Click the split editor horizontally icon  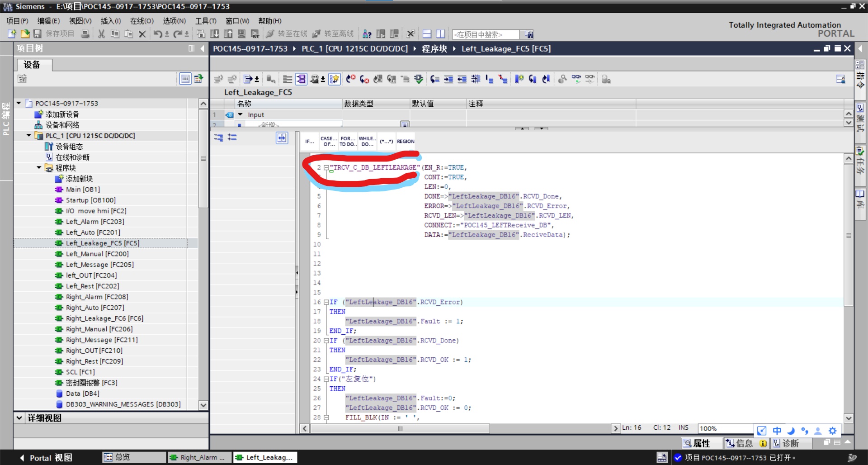coord(427,34)
